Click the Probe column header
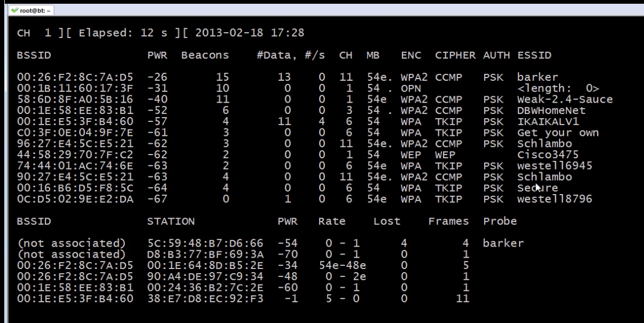 click(x=500, y=221)
